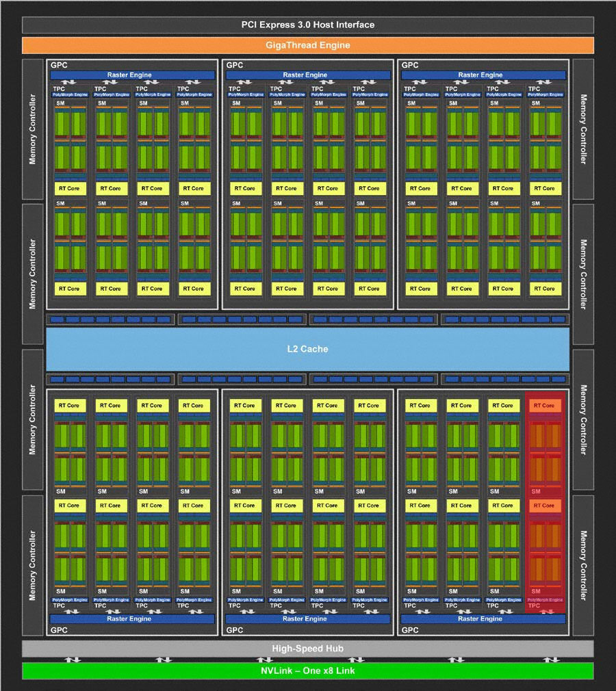Click the lower SM label in the red-highlighted TPC
Screen dimensions: 616x691
(536, 591)
